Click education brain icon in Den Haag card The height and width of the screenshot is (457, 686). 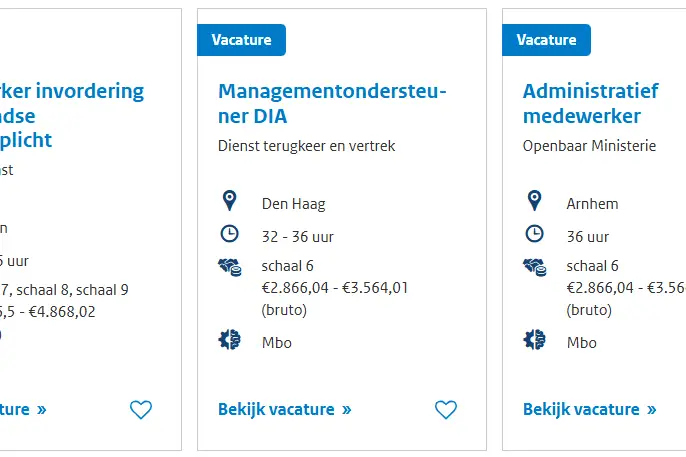coord(230,340)
